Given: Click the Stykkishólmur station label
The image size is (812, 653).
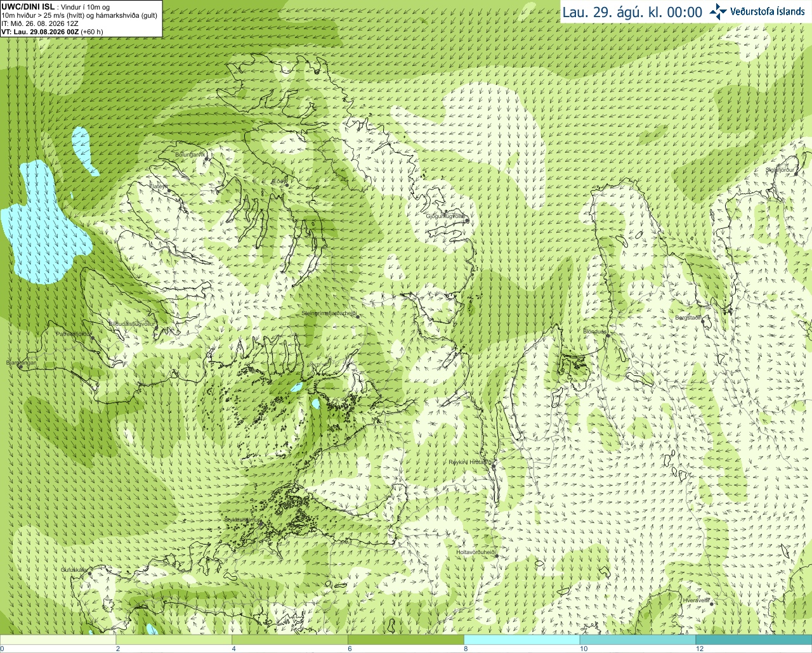Looking at the screenshot, I should click(x=242, y=520).
